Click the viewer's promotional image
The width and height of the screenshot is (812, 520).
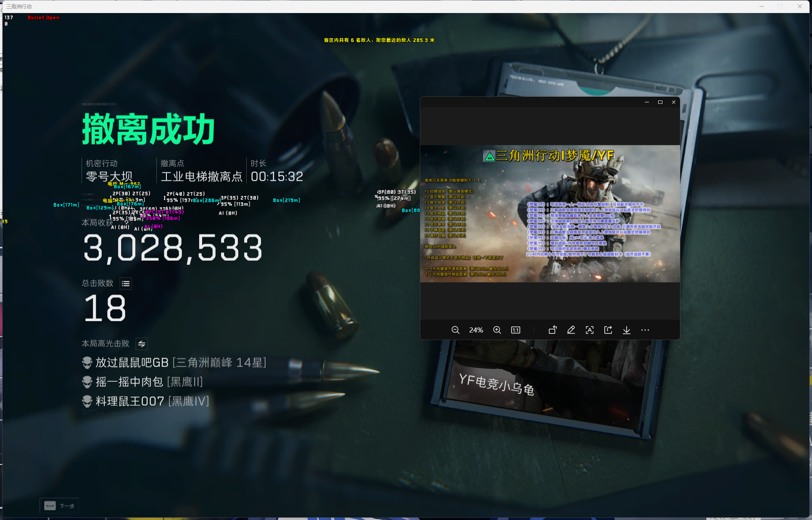[x=550, y=214]
